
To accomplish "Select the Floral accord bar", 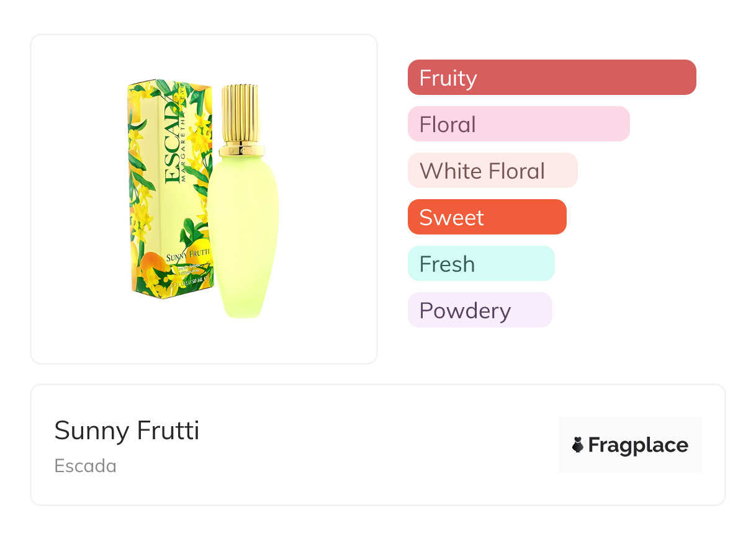I will 518,124.
